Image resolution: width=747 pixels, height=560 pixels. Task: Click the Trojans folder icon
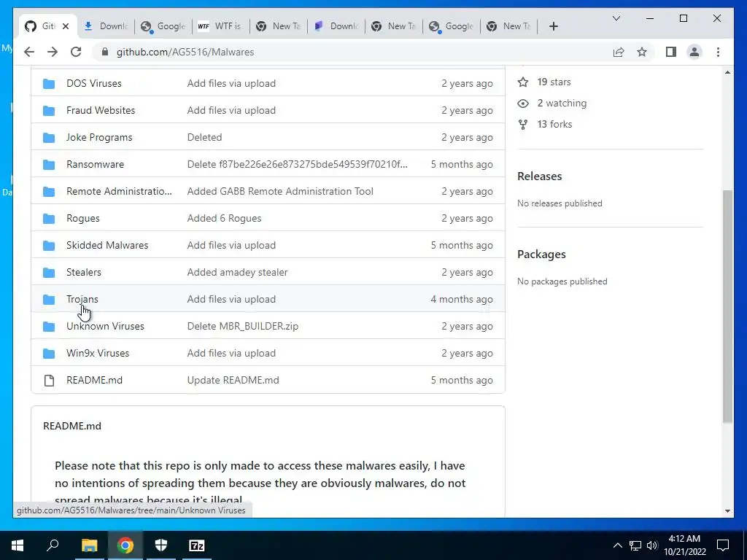[x=49, y=300]
